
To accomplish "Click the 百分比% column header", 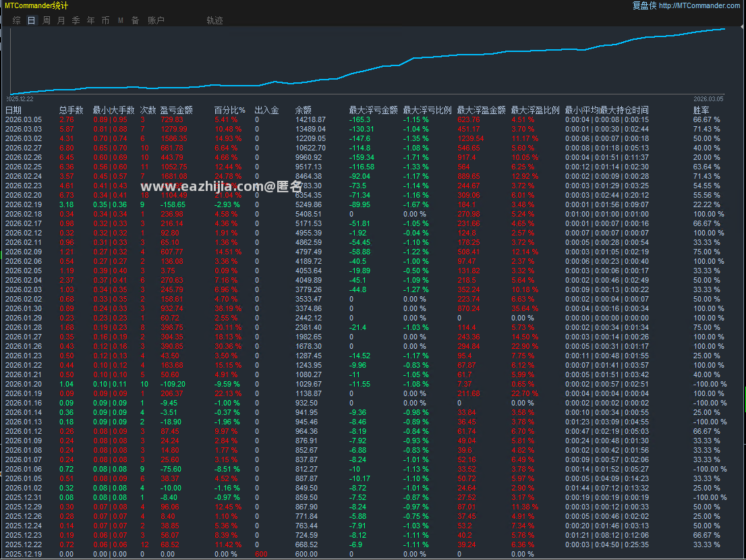I will coord(229,110).
